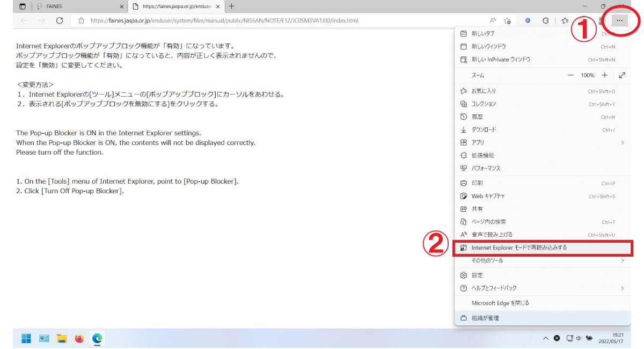Image resolution: width=644 pixels, height=349 pixels.
Task: Expand the その他のツール submenu
Action: point(623,260)
